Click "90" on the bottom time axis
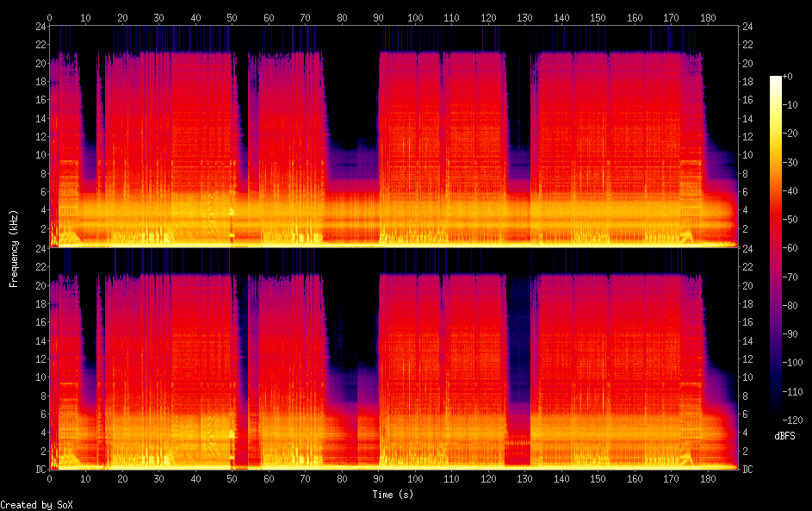Viewport: 812px width, 511px height. coord(379,479)
